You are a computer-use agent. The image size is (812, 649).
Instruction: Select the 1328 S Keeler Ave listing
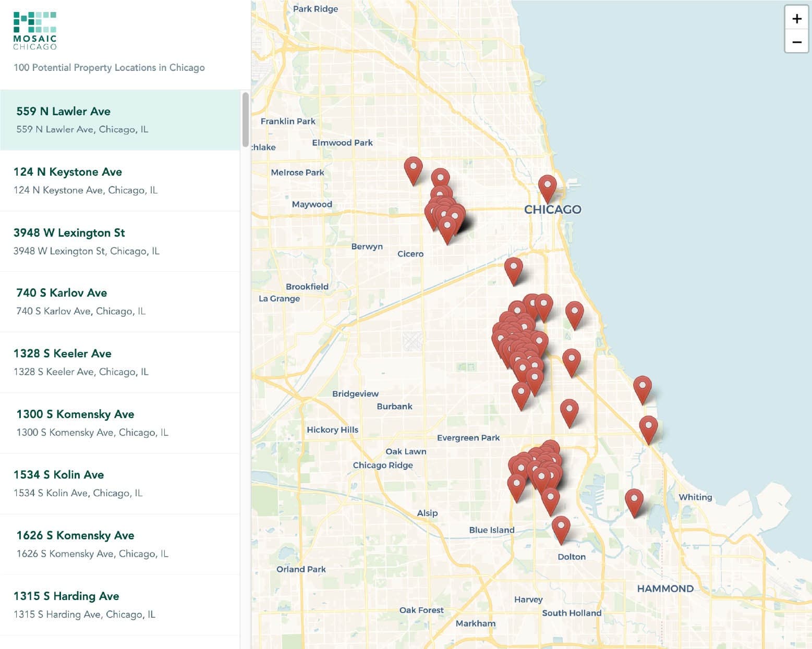(x=120, y=362)
